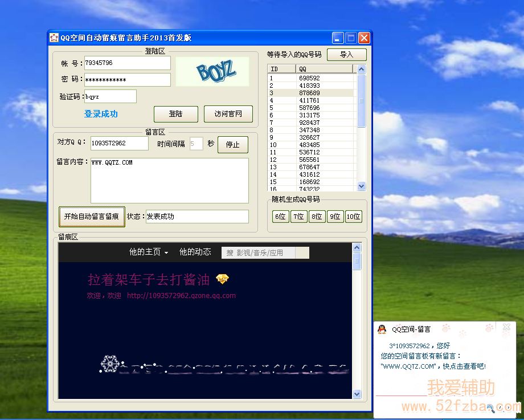Generate 8位 QQ numbers
524x420 pixels.
[317, 217]
